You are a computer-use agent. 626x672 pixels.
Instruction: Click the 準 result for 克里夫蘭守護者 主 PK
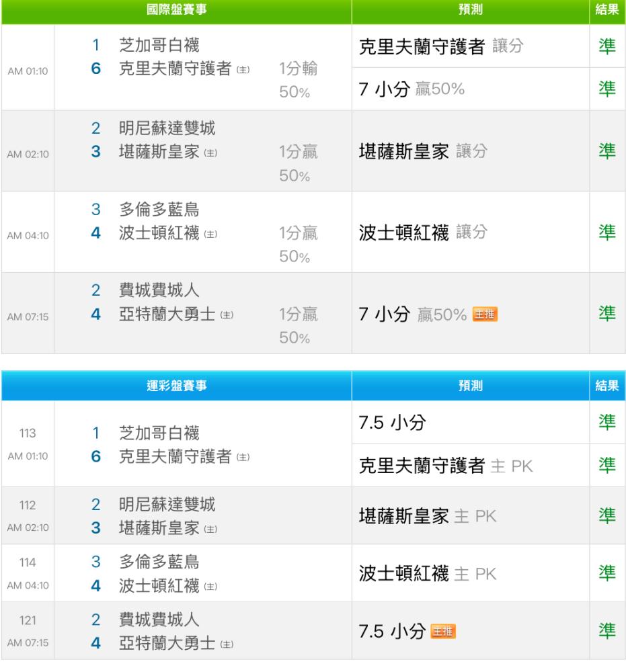[x=607, y=466]
